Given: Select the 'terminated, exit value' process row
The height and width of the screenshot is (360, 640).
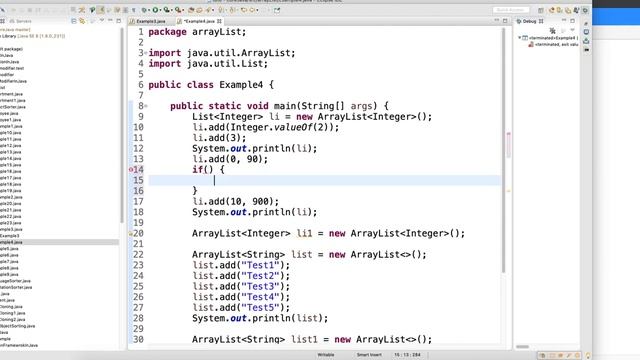Looking at the screenshot, I should (x=553, y=44).
